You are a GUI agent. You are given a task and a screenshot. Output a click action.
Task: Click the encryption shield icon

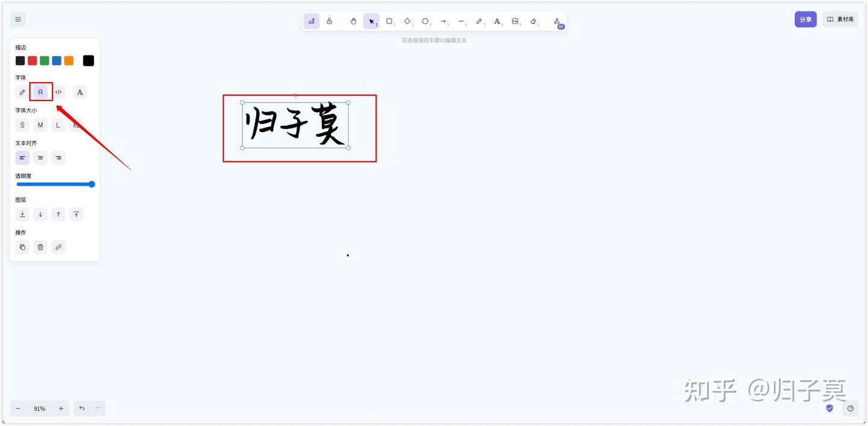click(829, 408)
